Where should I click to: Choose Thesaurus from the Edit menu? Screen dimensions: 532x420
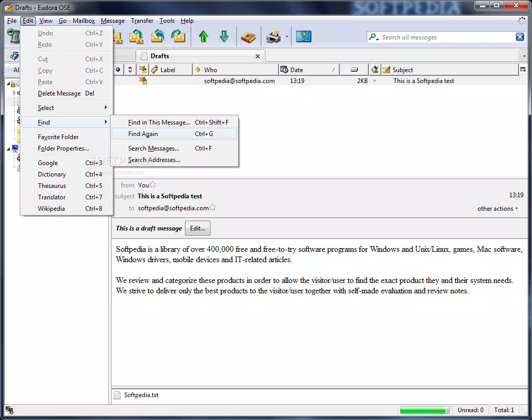67,186
